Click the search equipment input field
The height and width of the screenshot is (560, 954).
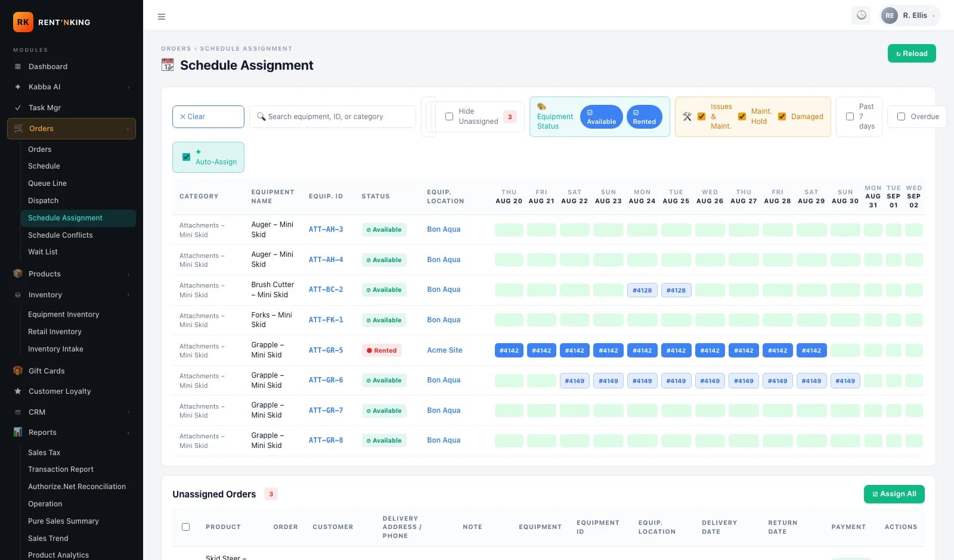(333, 117)
